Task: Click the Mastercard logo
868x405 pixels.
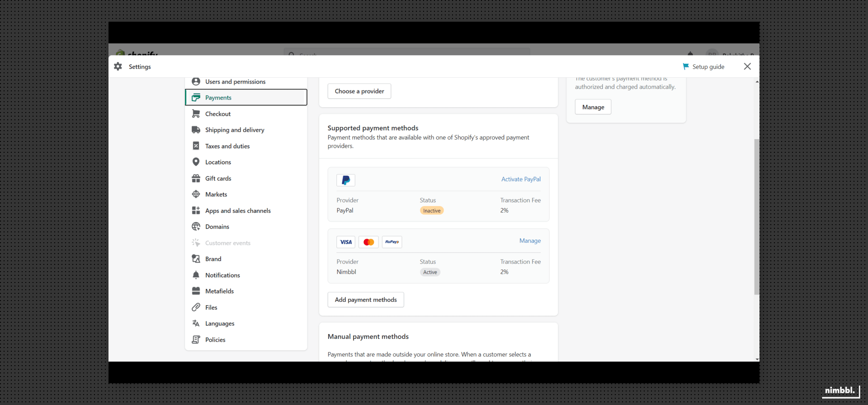Action: 369,242
